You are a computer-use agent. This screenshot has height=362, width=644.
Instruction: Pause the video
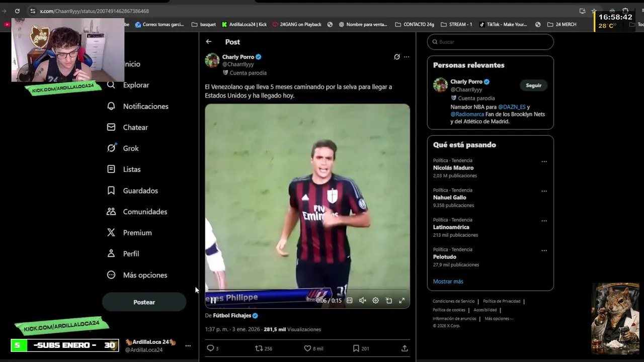click(x=213, y=301)
